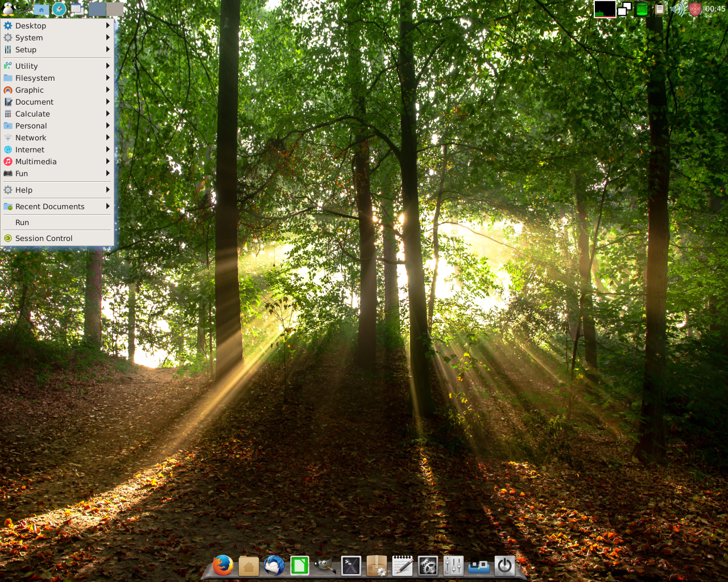728x582 pixels.
Task: Launch Thunderbird mail from the dock
Action: click(x=274, y=566)
